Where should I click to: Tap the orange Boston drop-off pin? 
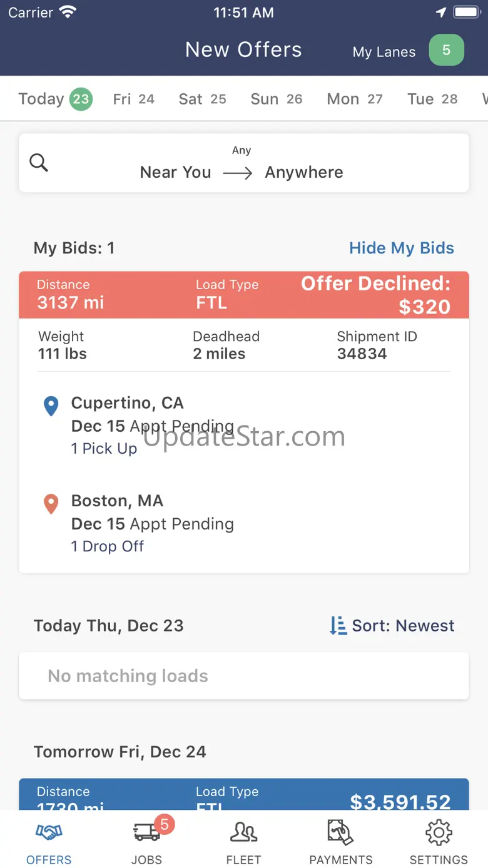[x=51, y=504]
